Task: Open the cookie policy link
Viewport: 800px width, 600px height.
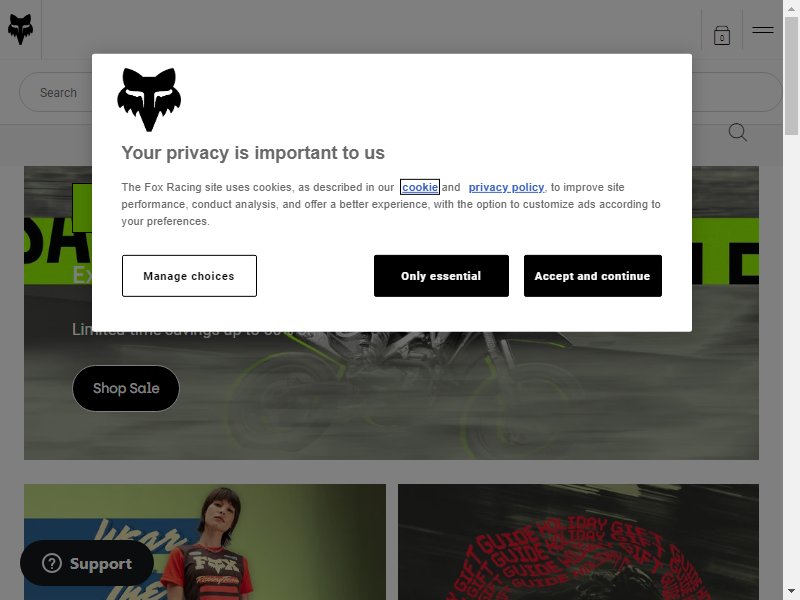Action: [419, 187]
